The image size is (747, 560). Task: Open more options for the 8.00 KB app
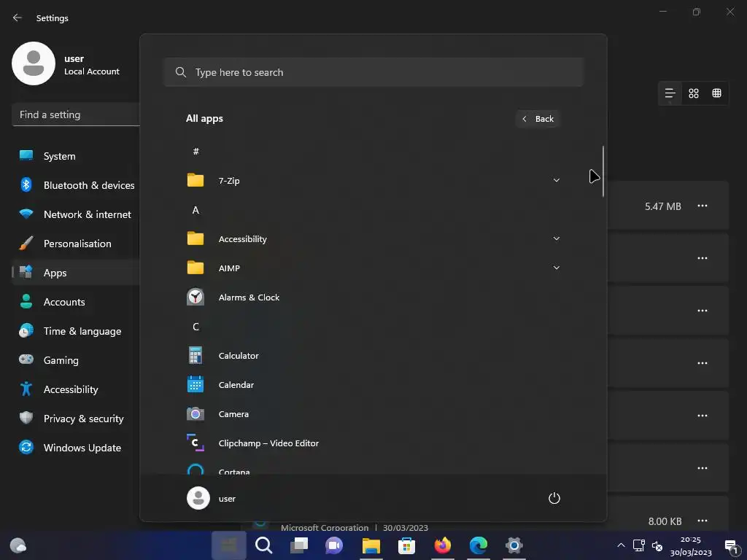[x=703, y=521]
